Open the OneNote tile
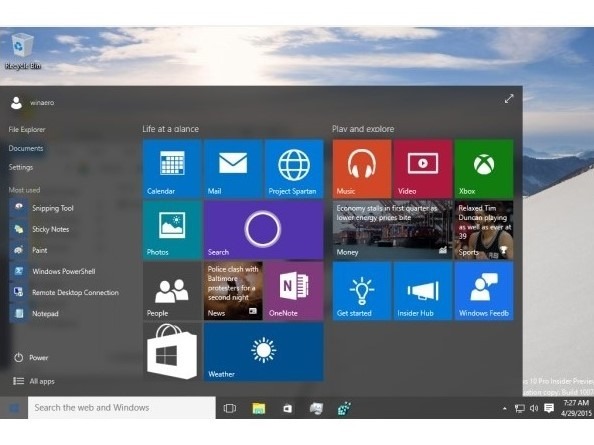This screenshot has width=594, height=445. (x=294, y=291)
